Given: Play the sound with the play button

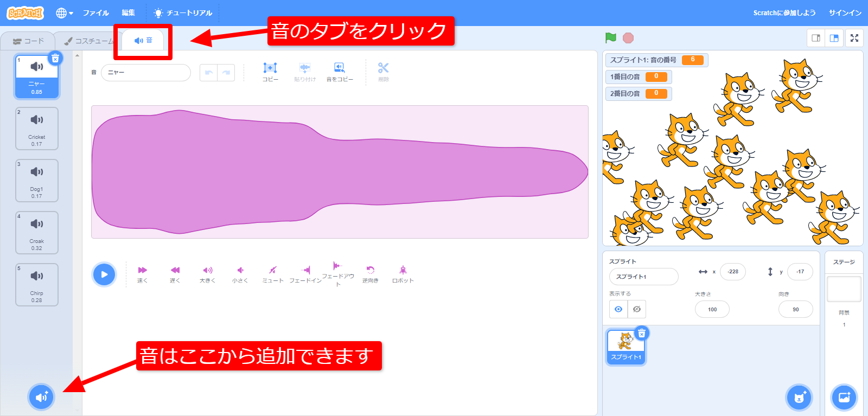Looking at the screenshot, I should point(104,274).
